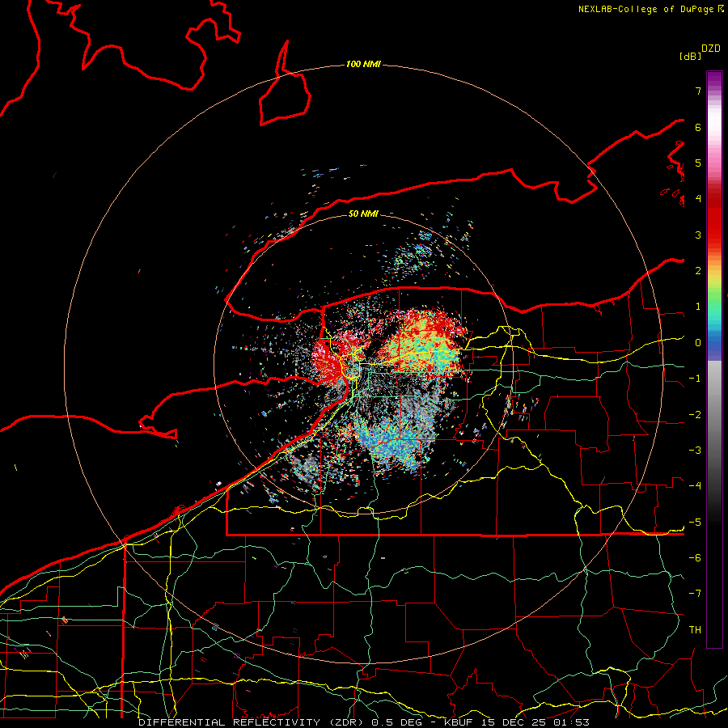Click the 4 value on color scale
The height and width of the screenshot is (728, 728).
(698, 199)
